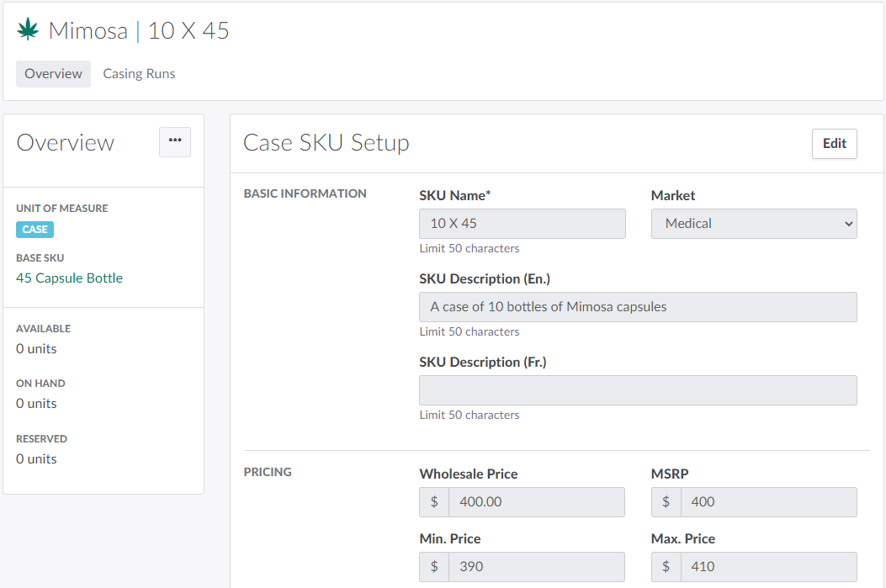Viewport: 886px width, 588px height.
Task: Open the Overview three-dot options menu
Action: [x=175, y=142]
